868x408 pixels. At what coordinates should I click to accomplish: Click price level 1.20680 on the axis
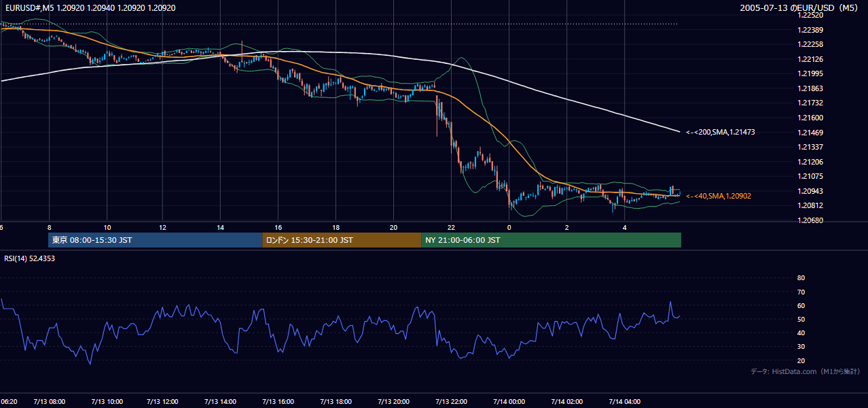pos(810,220)
